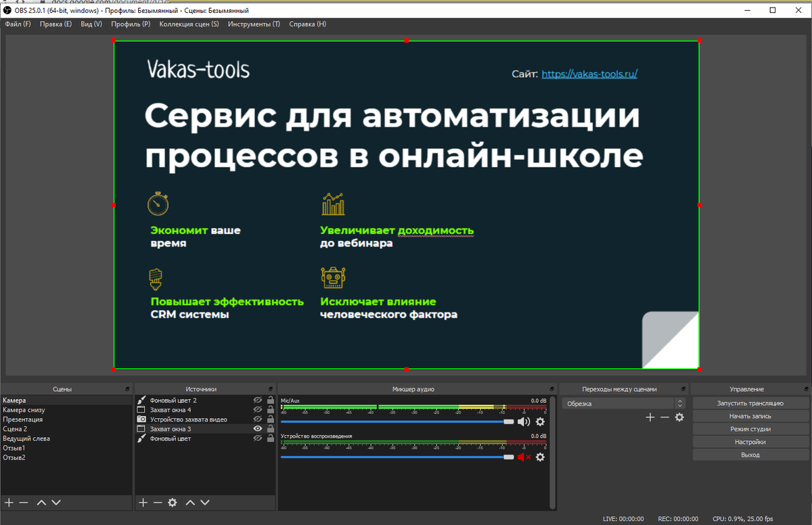
Task: Open Устройство воспроизведения audio settings gear
Action: tap(540, 457)
